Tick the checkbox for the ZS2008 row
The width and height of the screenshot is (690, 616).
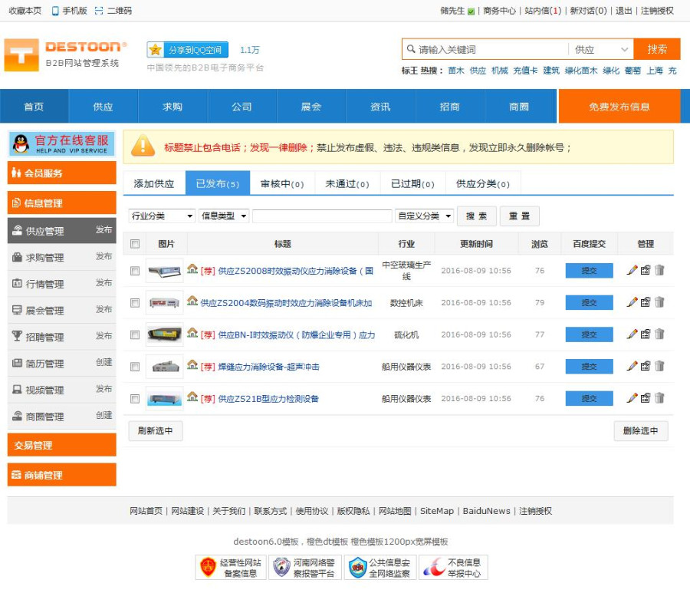click(x=135, y=271)
